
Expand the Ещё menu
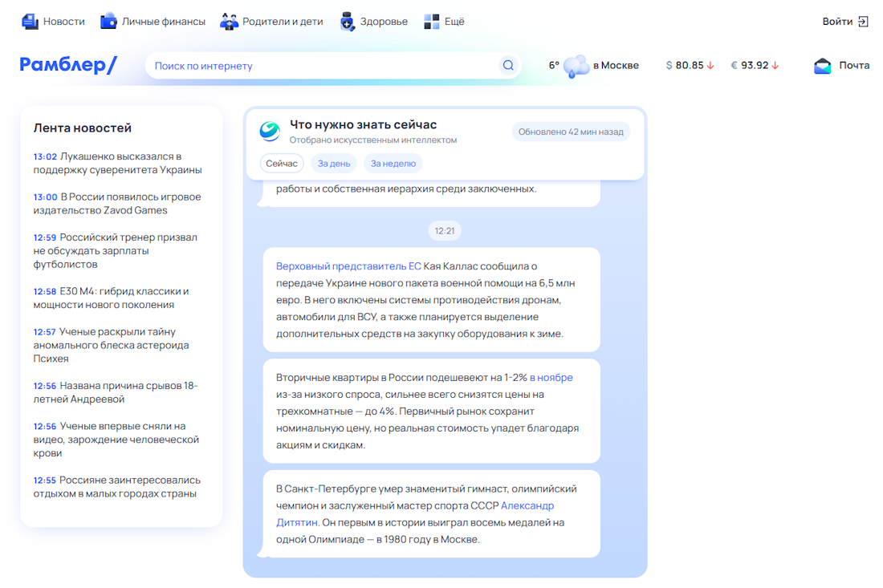tap(444, 22)
